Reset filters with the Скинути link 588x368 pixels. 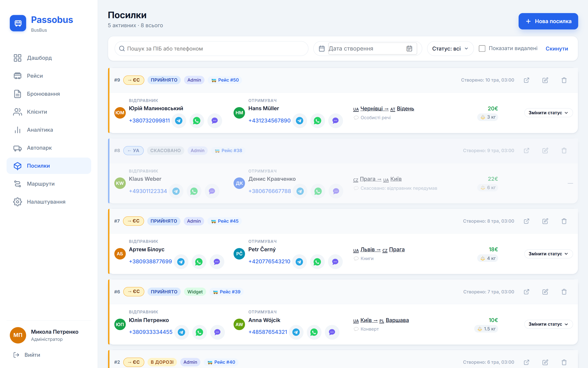557,49
